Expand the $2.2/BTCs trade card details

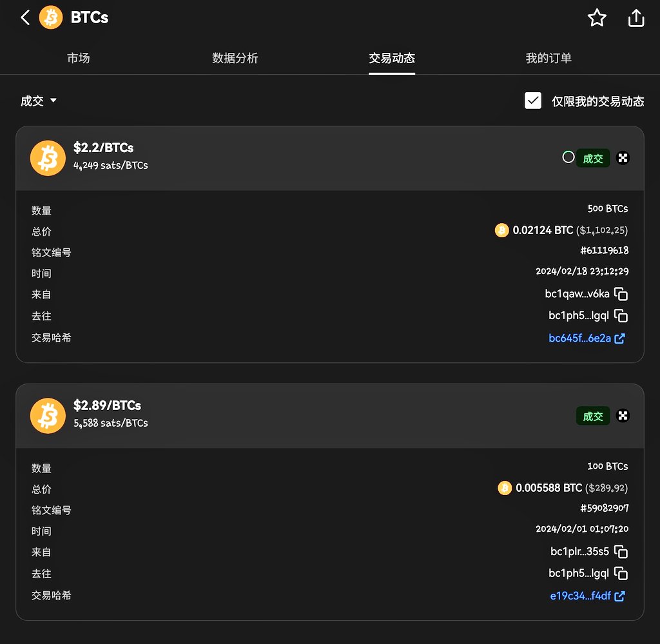(x=622, y=157)
